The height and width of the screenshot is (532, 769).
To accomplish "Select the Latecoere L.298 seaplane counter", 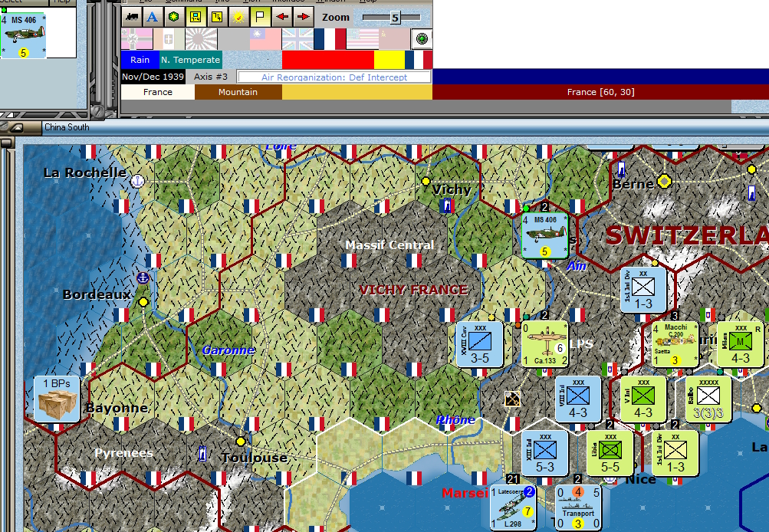I will tap(512, 507).
